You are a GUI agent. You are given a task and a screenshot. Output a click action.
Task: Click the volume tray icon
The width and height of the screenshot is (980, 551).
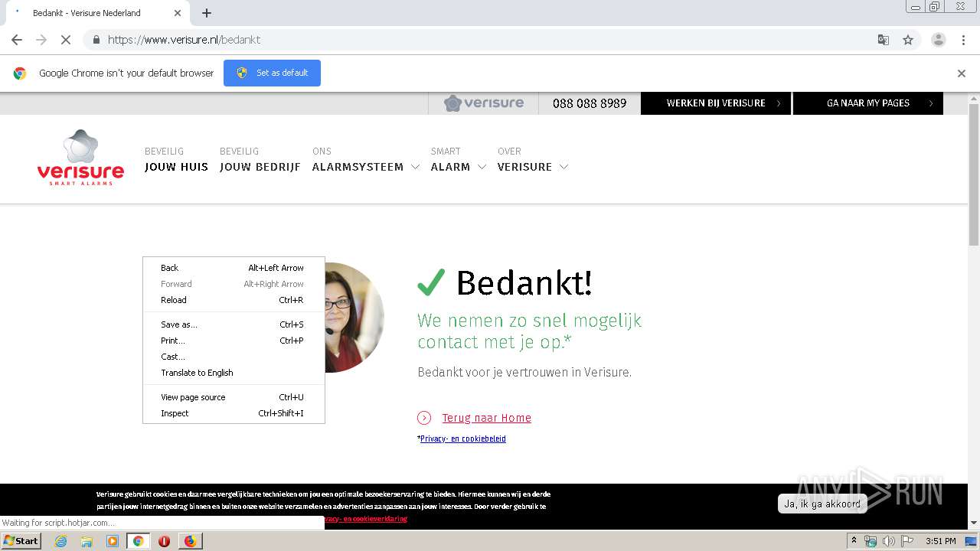pos(888,541)
